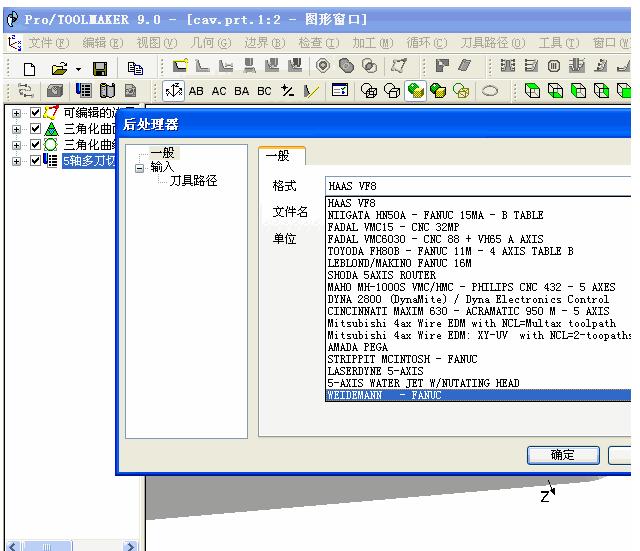This screenshot has height=551, width=640.
Task: Click the hexagonal nut icon in toolbar
Action: tap(323, 66)
